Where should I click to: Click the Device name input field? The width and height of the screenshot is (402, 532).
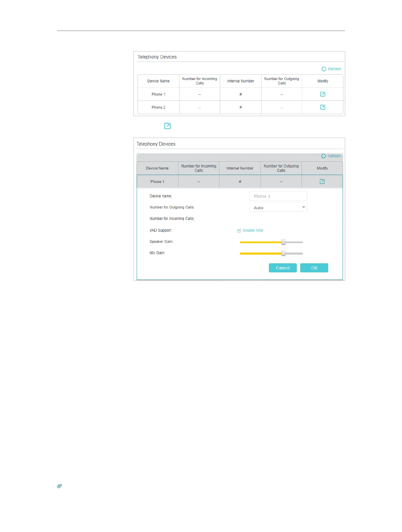pos(278,196)
